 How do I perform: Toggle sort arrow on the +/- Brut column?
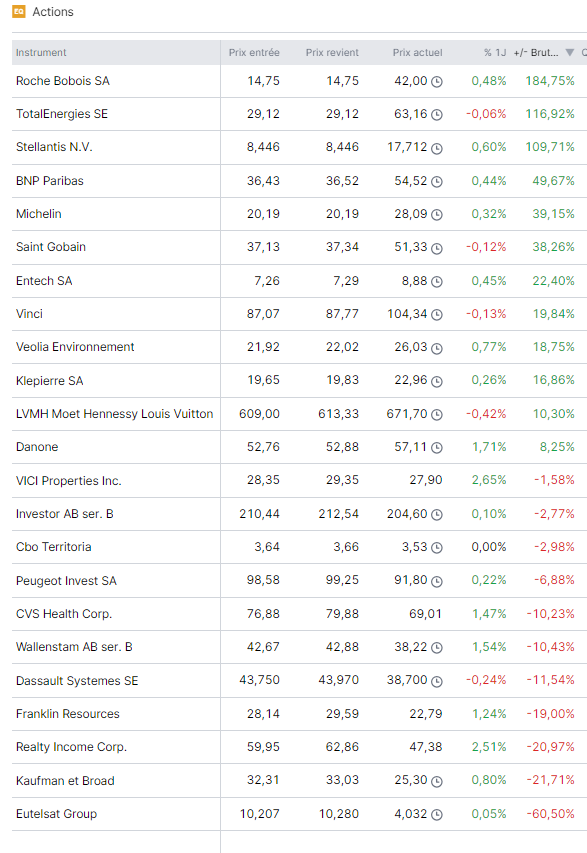[x=570, y=52]
